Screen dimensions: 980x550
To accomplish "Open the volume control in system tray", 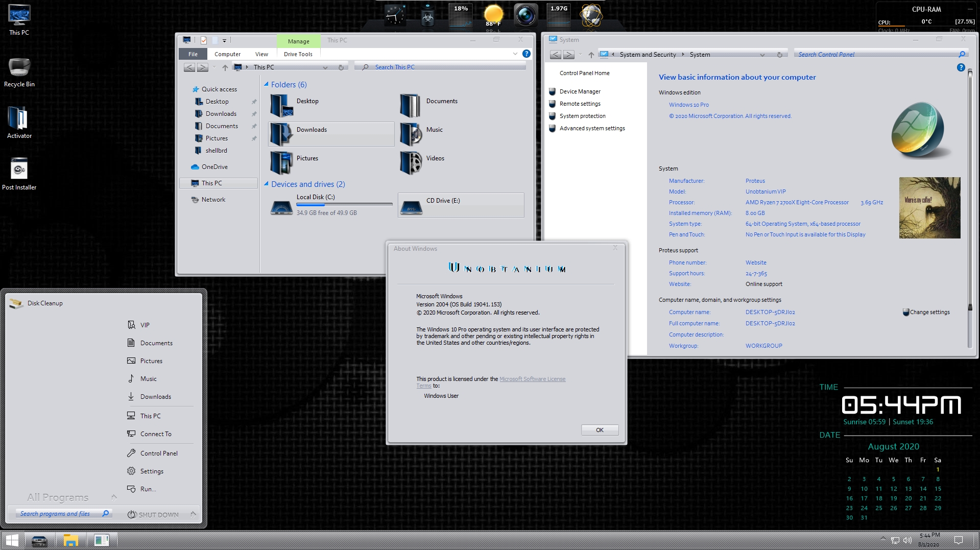I will point(907,540).
